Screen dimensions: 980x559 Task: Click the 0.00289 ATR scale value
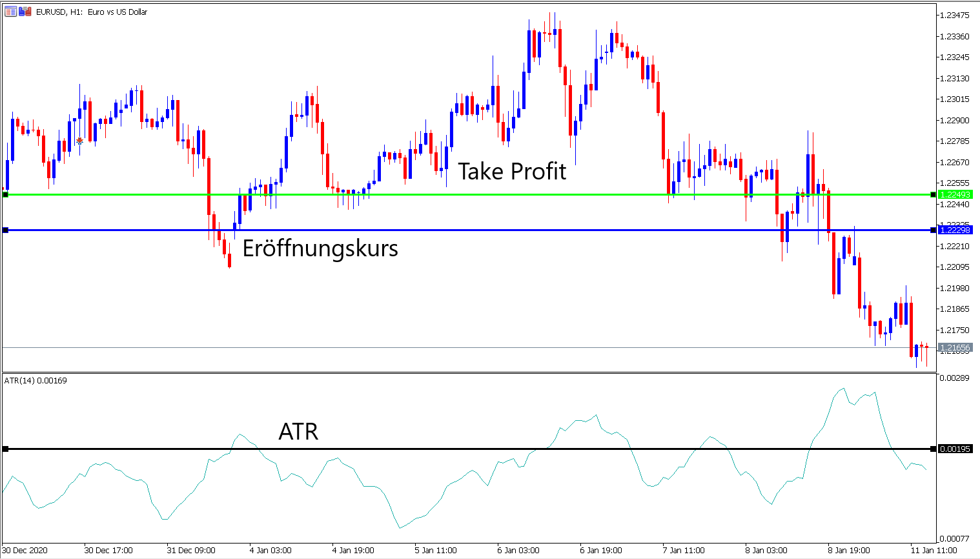955,378
